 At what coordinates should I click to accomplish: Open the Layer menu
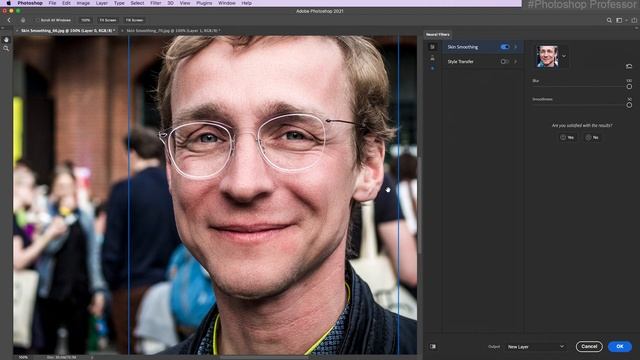tap(102, 3)
